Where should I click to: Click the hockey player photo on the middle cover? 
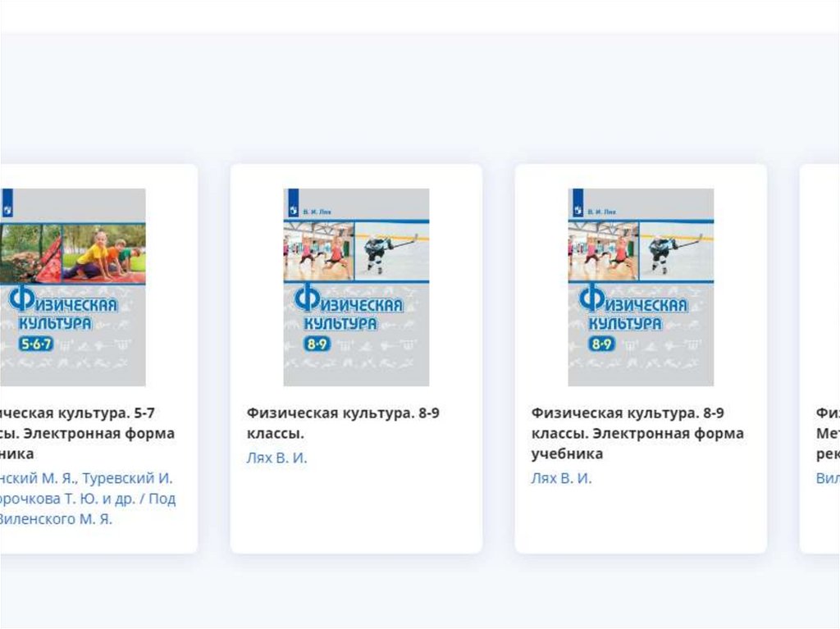391,251
